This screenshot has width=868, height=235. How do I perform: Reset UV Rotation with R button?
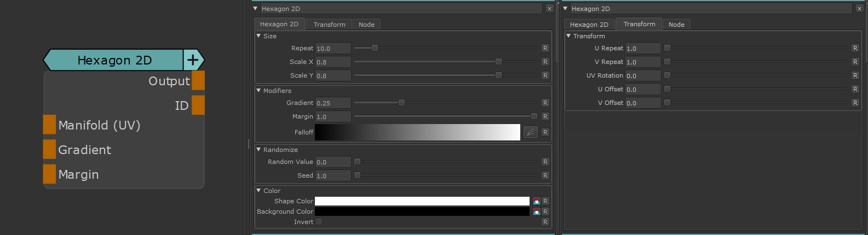click(855, 75)
